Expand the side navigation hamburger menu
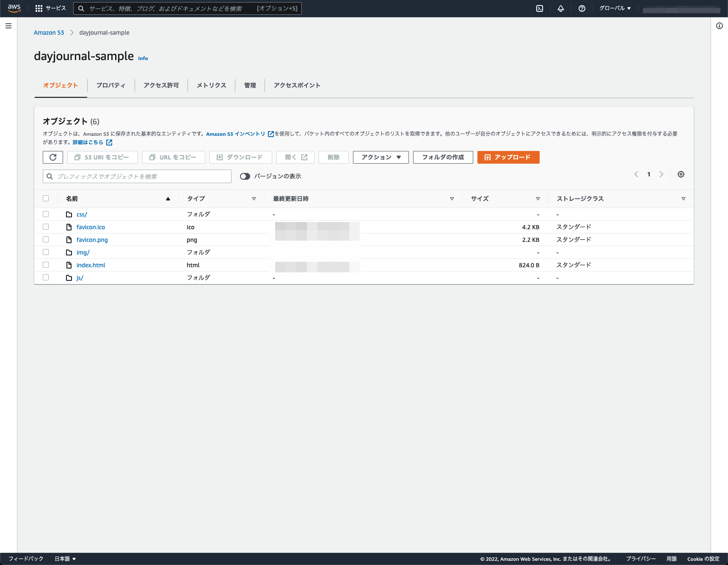The width and height of the screenshot is (728, 565). [8, 26]
